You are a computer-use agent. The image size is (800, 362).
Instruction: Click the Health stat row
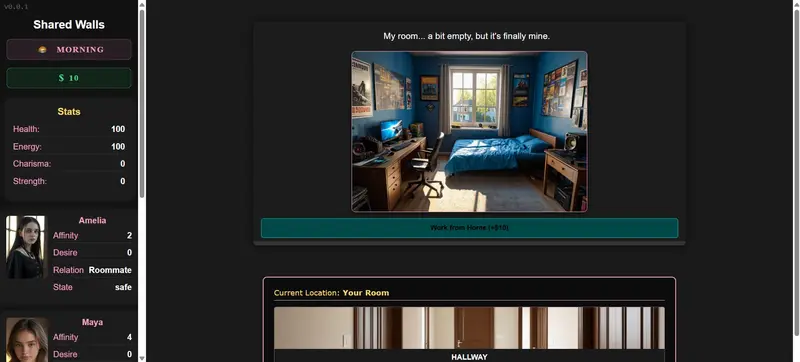[x=69, y=130]
